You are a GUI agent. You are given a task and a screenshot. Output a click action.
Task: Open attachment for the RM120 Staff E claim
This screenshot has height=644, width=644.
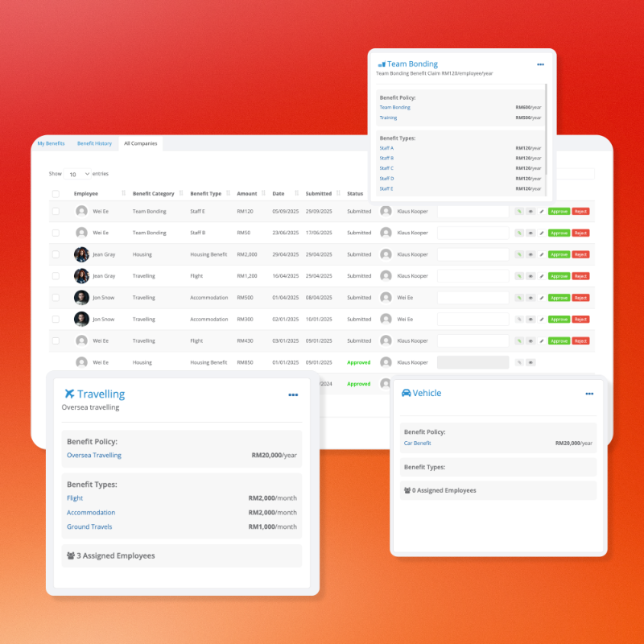519,211
